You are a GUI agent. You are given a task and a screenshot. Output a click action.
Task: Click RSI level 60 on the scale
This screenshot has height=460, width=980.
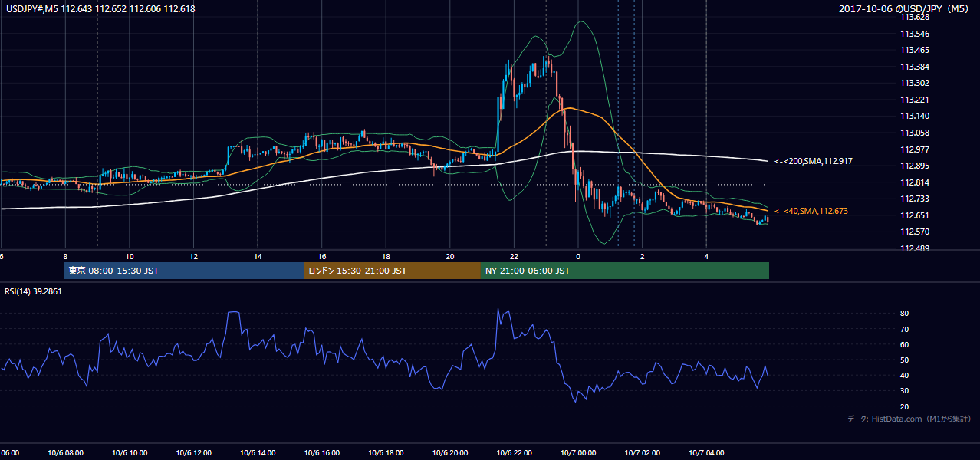click(x=905, y=344)
